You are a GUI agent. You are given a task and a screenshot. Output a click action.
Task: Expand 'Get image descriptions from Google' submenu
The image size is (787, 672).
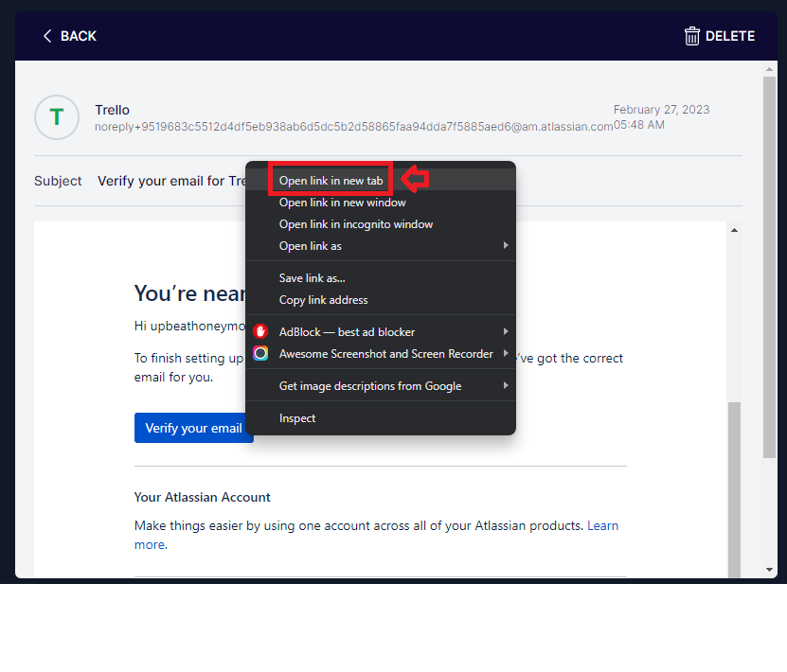tap(506, 386)
